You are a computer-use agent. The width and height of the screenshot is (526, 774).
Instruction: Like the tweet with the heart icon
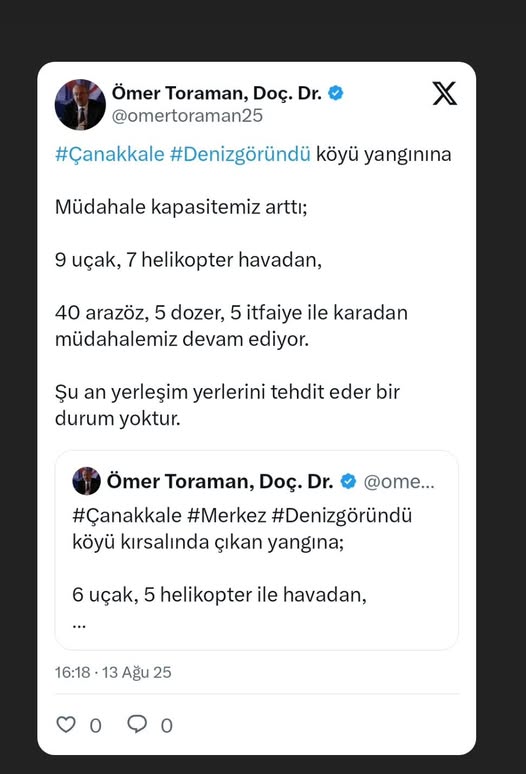click(66, 724)
